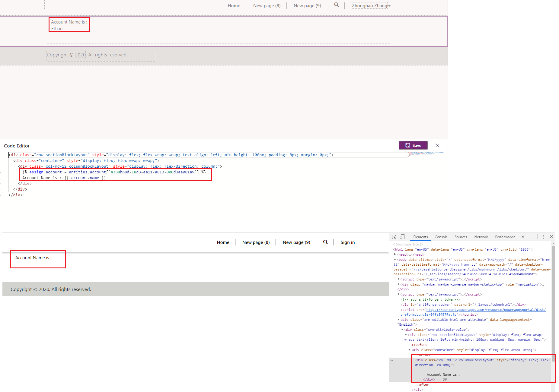
Task: Switch to the Console tab in DevTools
Action: 441,237
